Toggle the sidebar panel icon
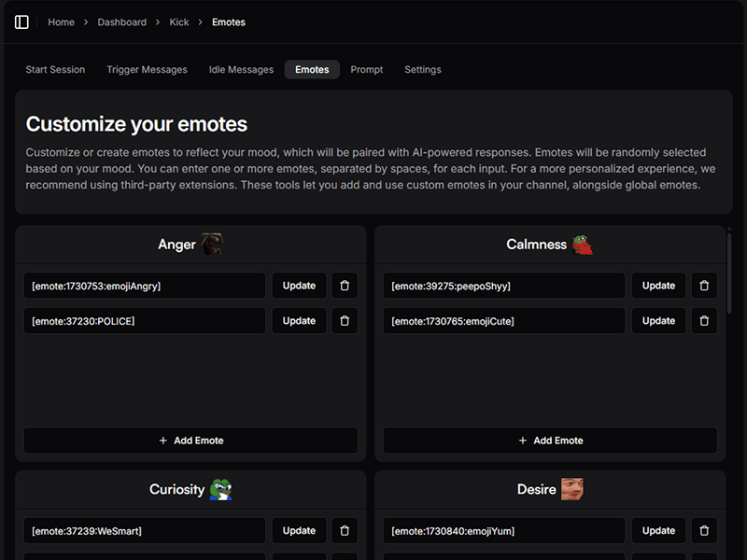This screenshot has height=560, width=747. [x=21, y=22]
